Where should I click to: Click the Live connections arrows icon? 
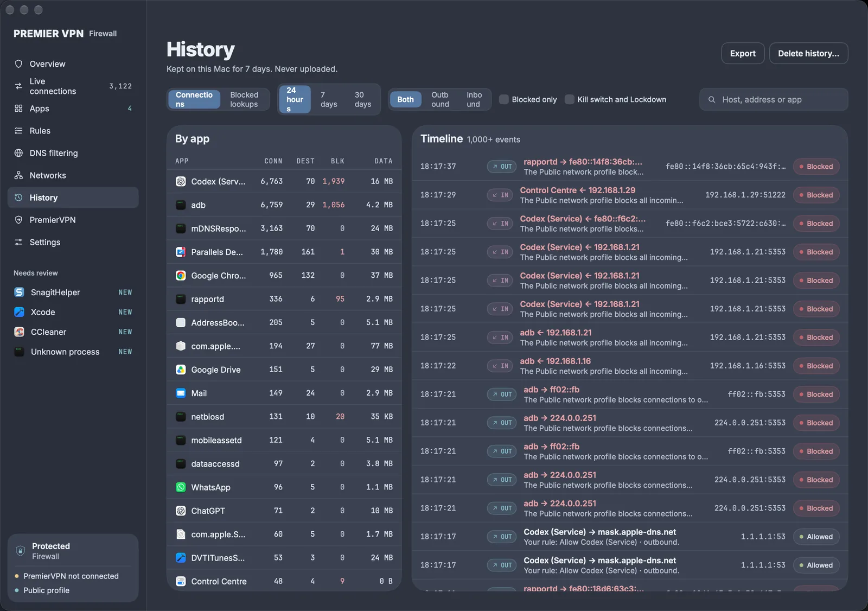point(18,86)
